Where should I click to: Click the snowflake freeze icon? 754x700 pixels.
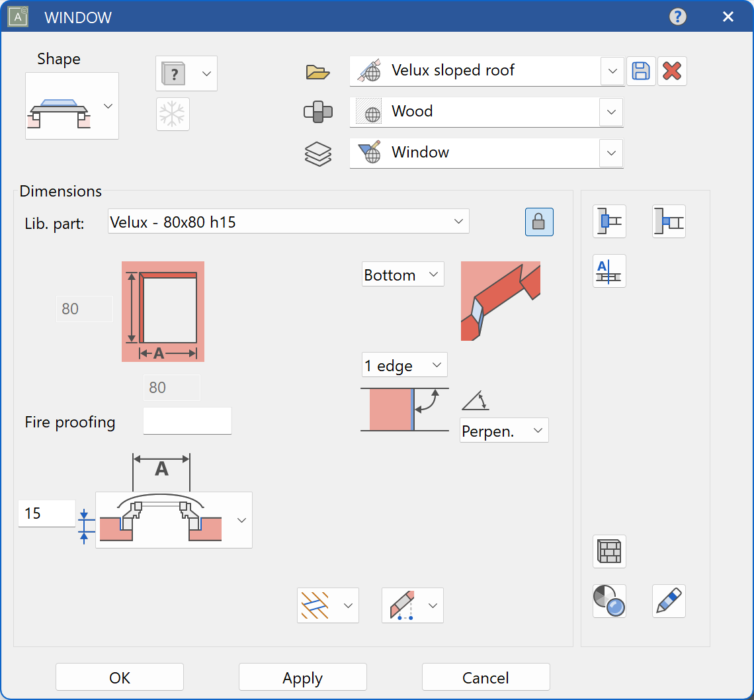pos(173,114)
